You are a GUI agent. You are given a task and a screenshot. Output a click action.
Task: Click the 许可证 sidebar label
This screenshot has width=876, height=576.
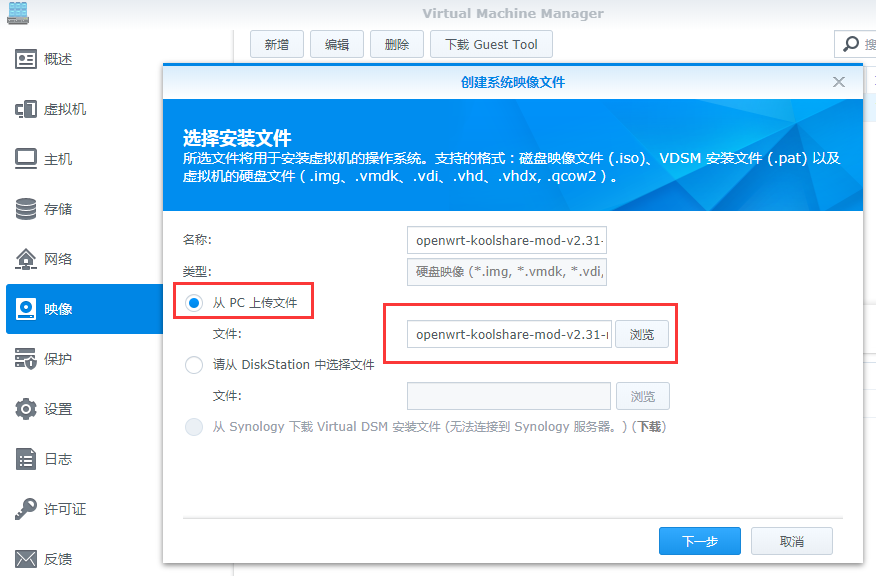coord(65,509)
